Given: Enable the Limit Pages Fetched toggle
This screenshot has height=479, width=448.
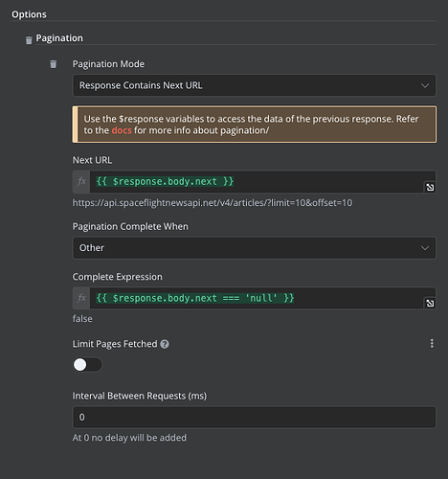Looking at the screenshot, I should point(87,364).
